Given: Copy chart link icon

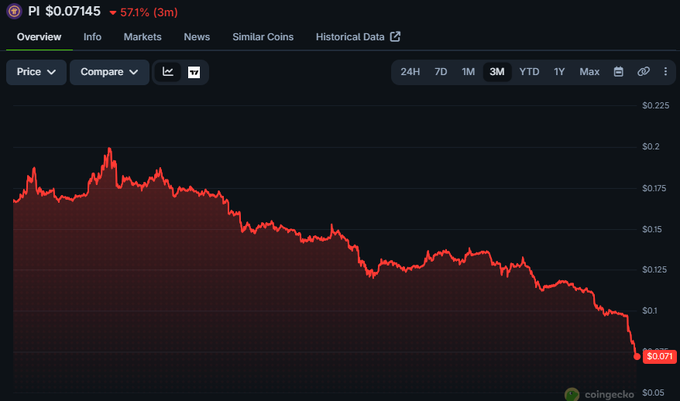Looking at the screenshot, I should 643,72.
